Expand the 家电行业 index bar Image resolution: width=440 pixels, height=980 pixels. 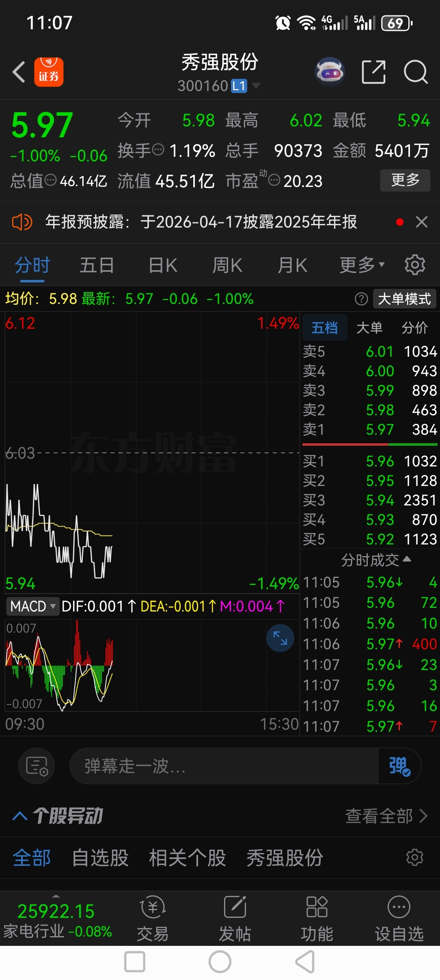(57, 919)
